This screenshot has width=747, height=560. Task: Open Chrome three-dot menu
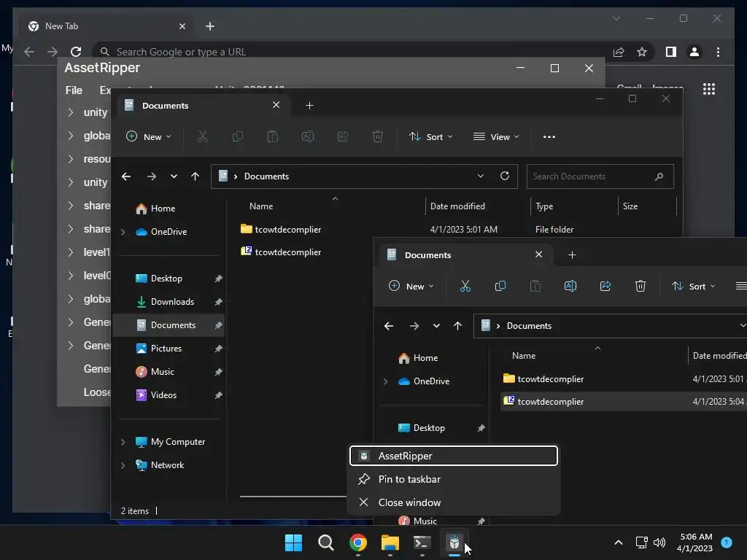pos(719,52)
